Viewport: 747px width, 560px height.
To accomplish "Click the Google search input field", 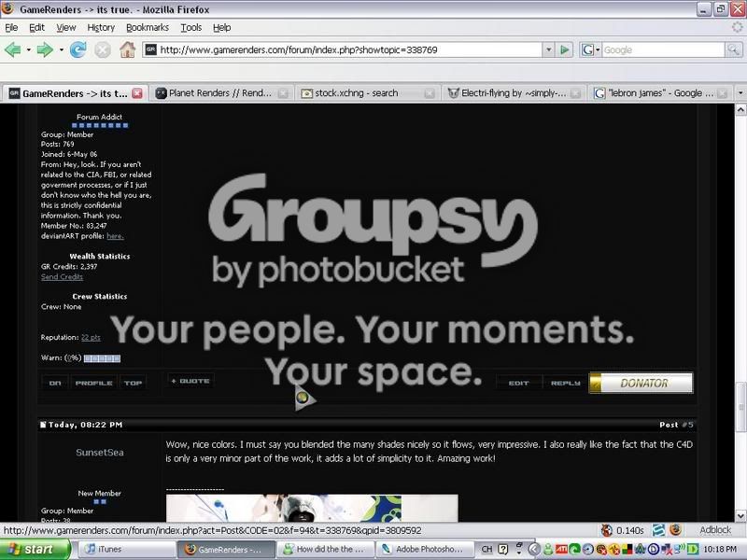I will pos(663,49).
